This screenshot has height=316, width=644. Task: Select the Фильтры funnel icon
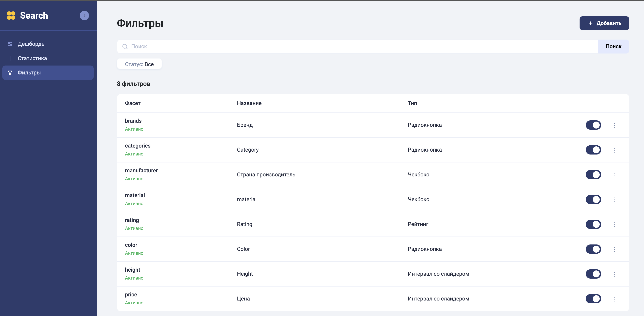tap(10, 73)
